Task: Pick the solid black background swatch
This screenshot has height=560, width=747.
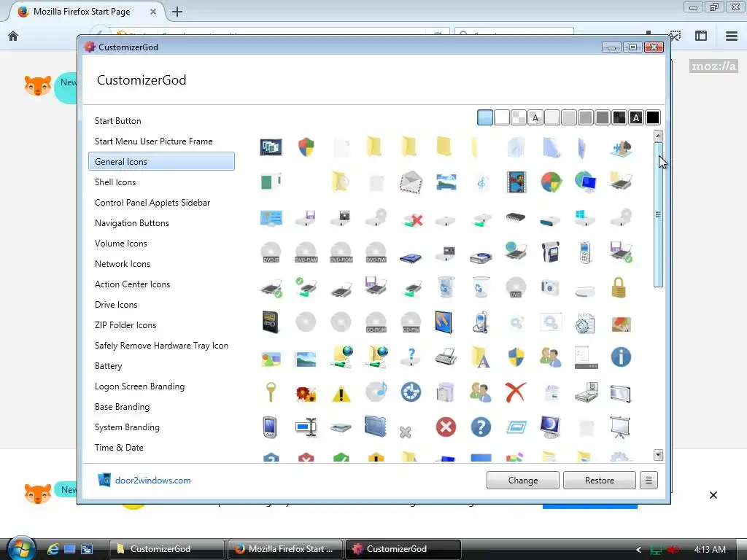Action: point(653,117)
